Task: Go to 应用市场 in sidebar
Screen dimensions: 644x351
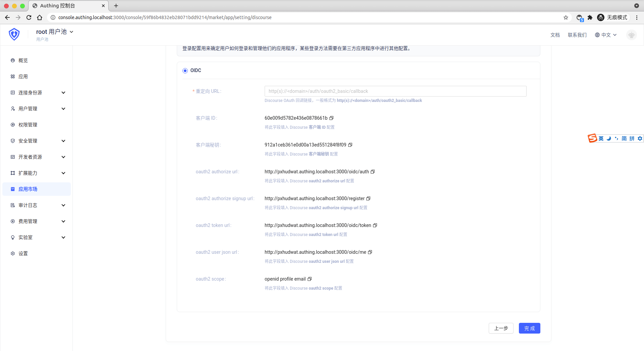Action: click(28, 189)
